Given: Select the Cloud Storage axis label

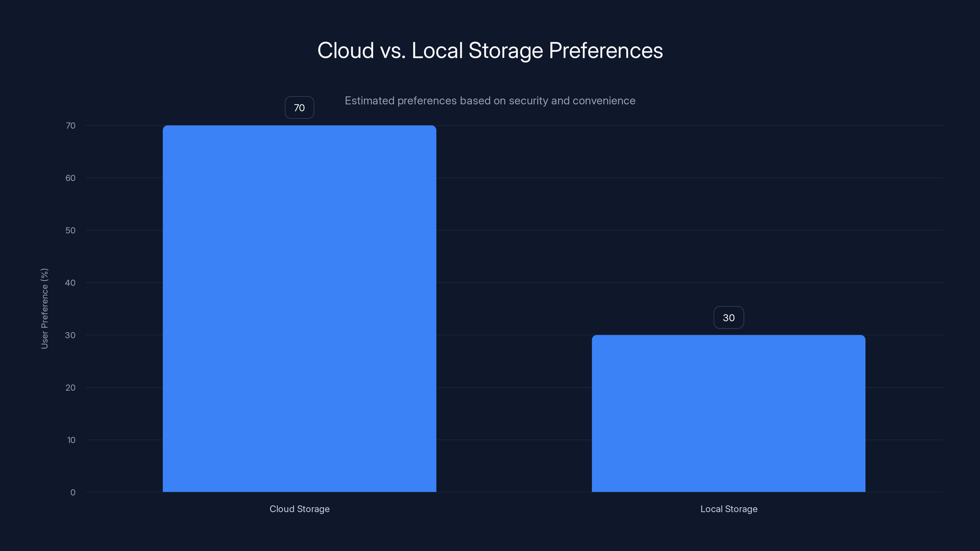Looking at the screenshot, I should tap(300, 509).
